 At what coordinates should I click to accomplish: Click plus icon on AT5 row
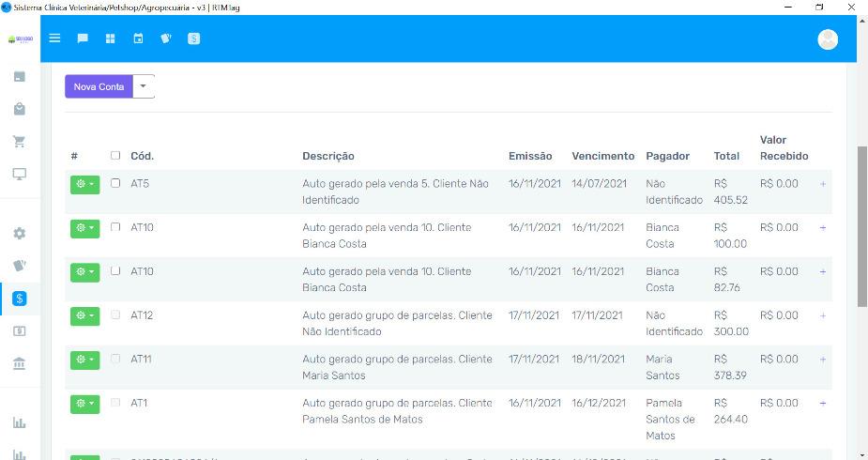tap(823, 184)
